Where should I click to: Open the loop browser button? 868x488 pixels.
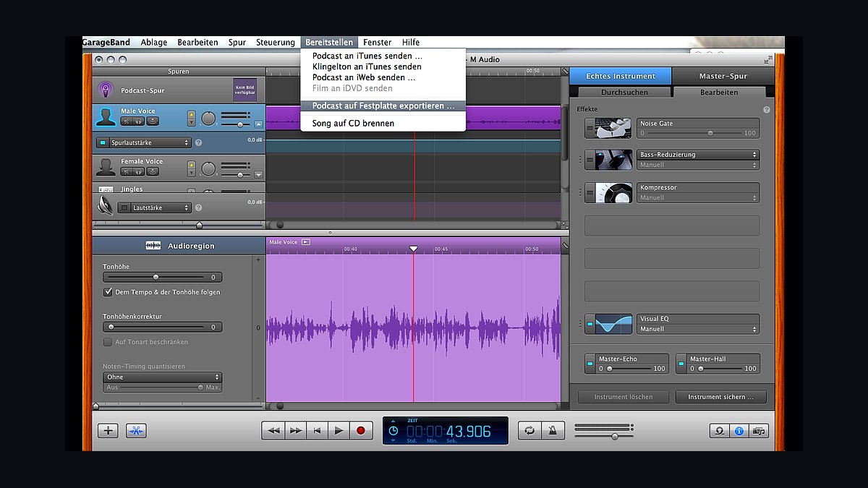719,431
